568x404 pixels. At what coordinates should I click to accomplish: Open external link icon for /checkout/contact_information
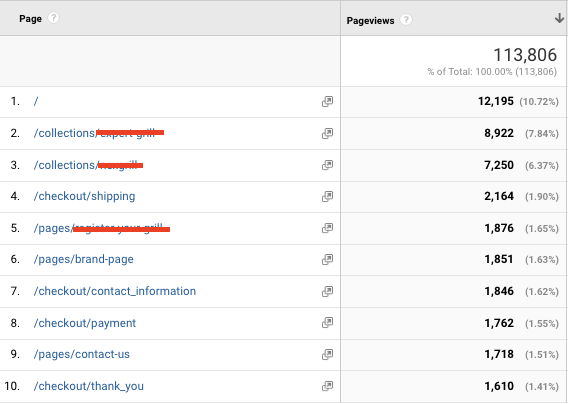click(327, 291)
